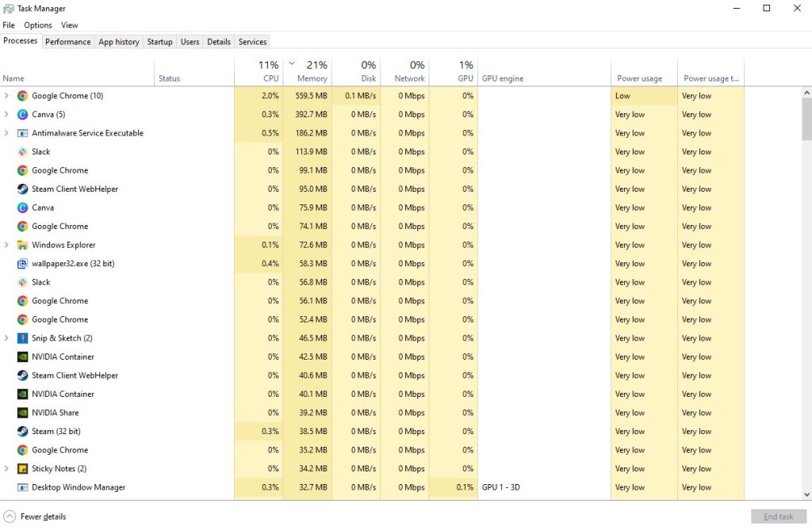Click the vertical scrollbar thumb
The height and width of the screenshot is (530, 812).
click(x=806, y=119)
